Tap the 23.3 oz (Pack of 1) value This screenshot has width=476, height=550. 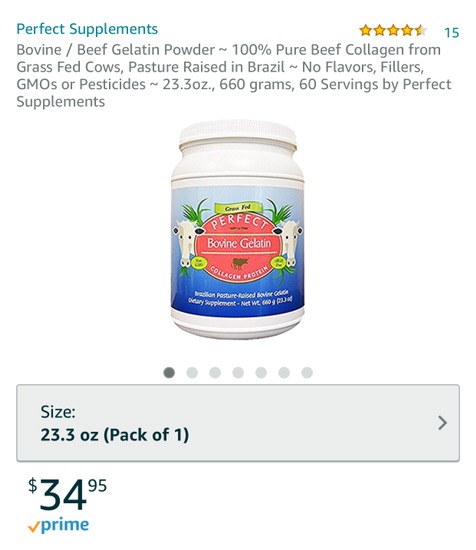(x=115, y=435)
